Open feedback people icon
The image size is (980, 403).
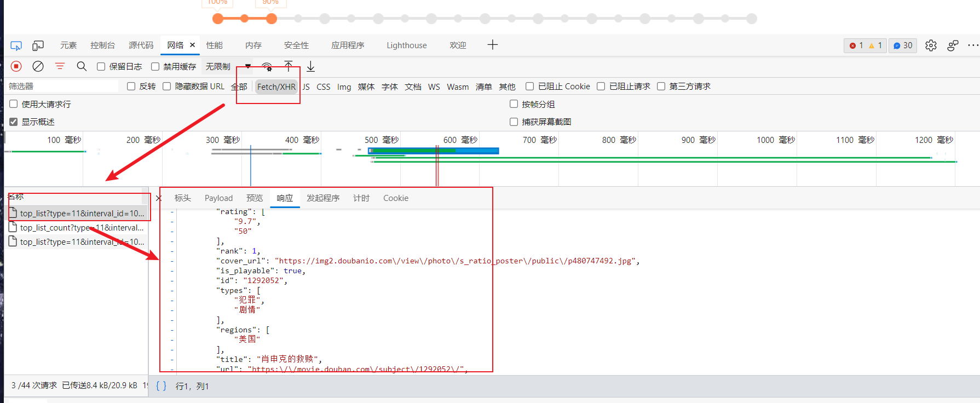[953, 45]
